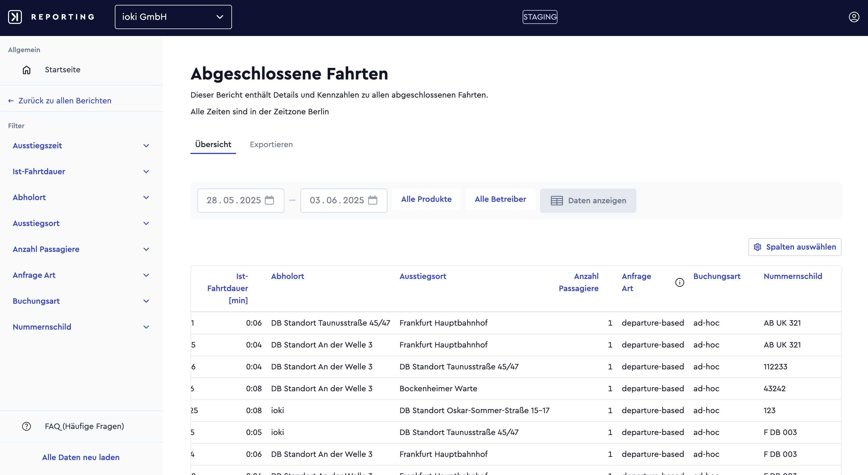Click the end date field 03.06.2025
Image resolution: width=868 pixels, height=475 pixels.
tap(344, 201)
